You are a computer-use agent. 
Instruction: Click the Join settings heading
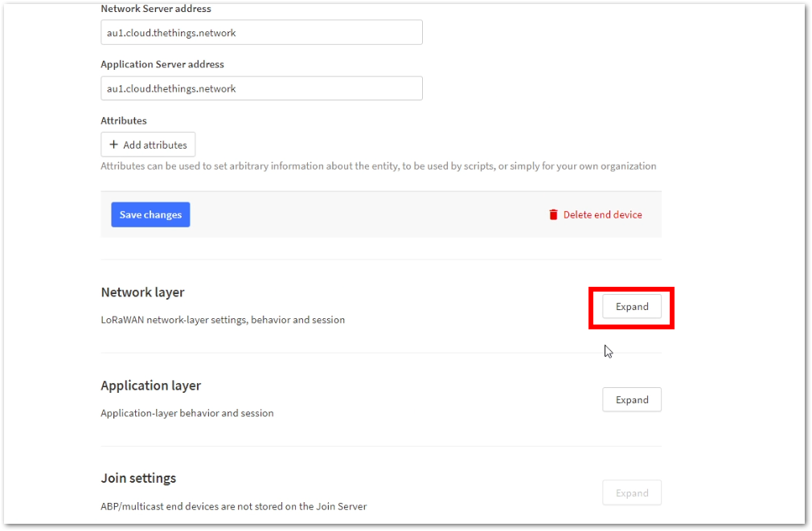point(138,478)
